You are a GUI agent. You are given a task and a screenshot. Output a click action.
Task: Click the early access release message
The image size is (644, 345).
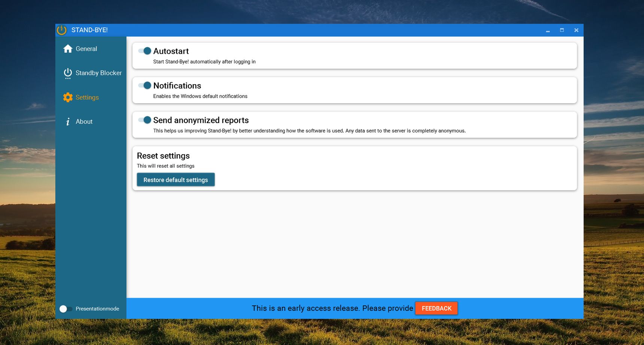click(332, 308)
